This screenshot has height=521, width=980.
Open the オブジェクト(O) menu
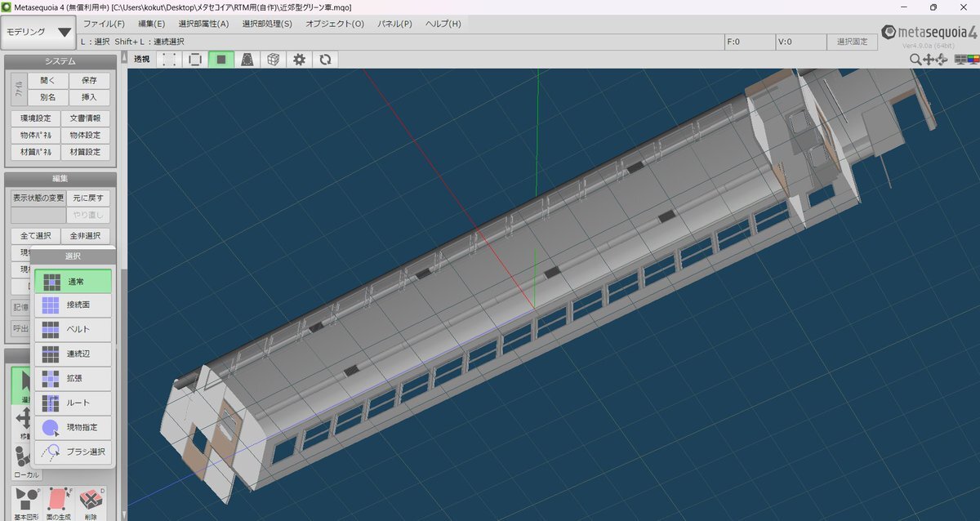click(335, 24)
